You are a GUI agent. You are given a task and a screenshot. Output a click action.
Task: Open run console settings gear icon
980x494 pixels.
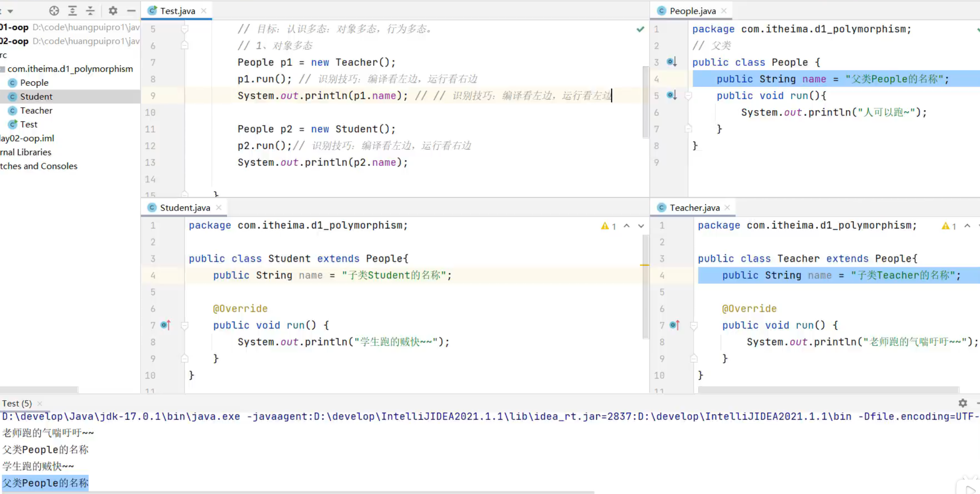[962, 403]
